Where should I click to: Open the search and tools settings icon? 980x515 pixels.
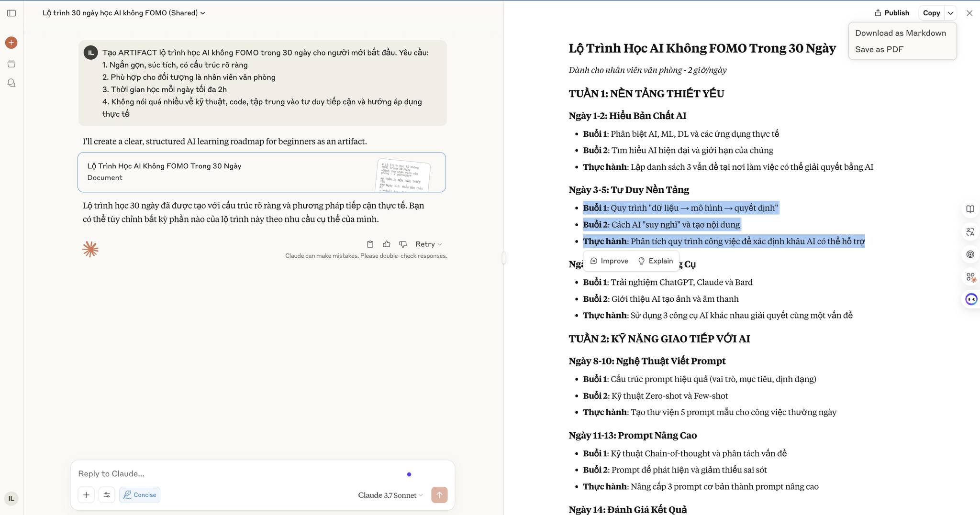[107, 495]
